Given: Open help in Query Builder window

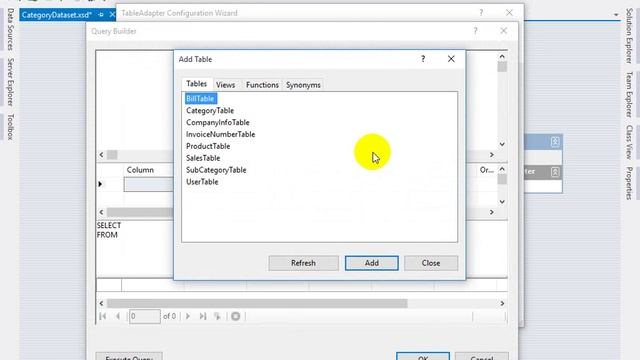Looking at the screenshot, I should [476, 31].
